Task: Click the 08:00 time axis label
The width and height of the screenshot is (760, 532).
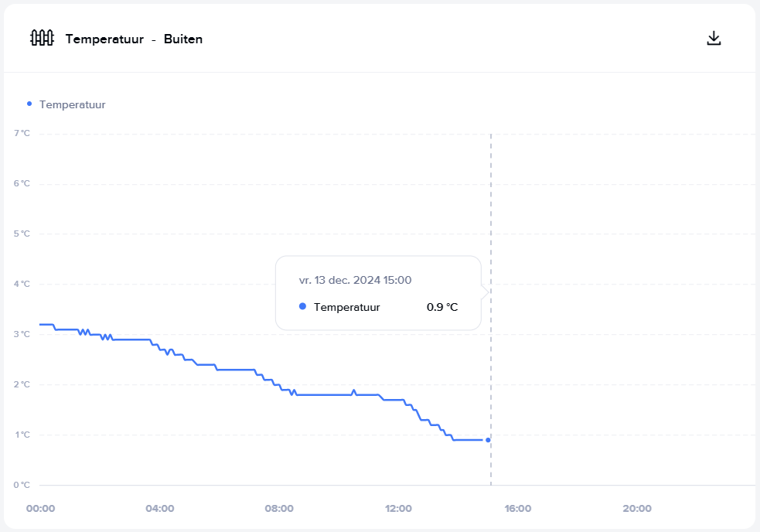Action: click(279, 508)
